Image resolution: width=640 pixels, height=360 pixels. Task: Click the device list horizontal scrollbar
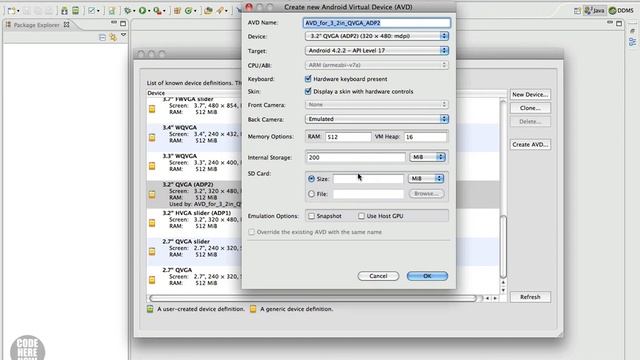pyautogui.click(x=312, y=298)
